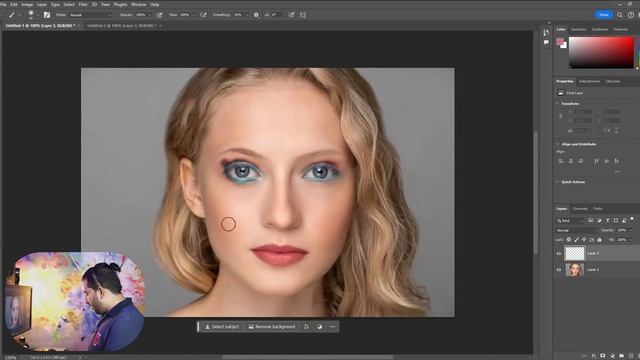Open smoothing options gear
This screenshot has width=640, height=360.
pyautogui.click(x=256, y=15)
